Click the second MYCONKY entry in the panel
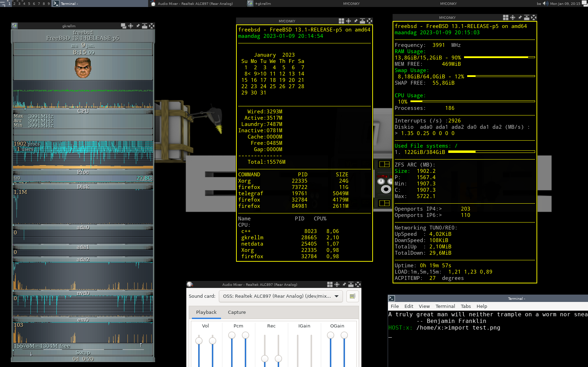The image size is (588, 367). [448, 3]
